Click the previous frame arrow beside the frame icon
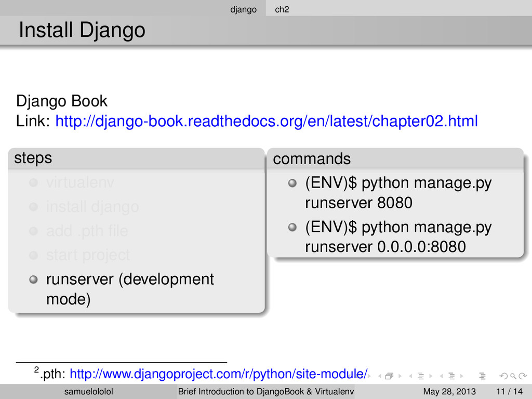This screenshot has height=399, width=532. tap(380, 376)
